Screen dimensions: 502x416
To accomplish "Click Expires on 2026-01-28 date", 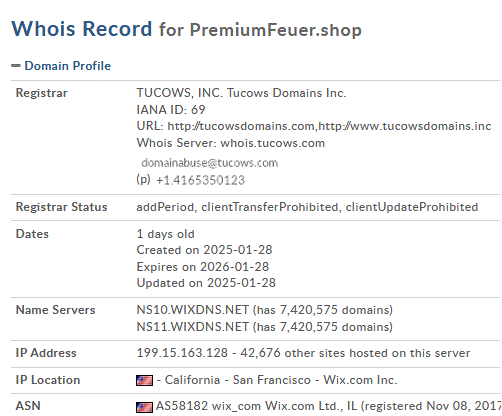I will click(x=203, y=267).
